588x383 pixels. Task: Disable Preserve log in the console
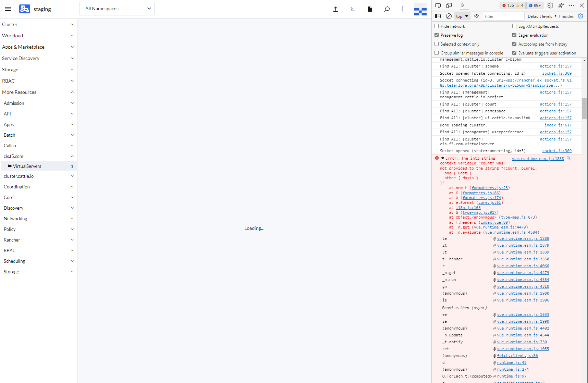[437, 35]
